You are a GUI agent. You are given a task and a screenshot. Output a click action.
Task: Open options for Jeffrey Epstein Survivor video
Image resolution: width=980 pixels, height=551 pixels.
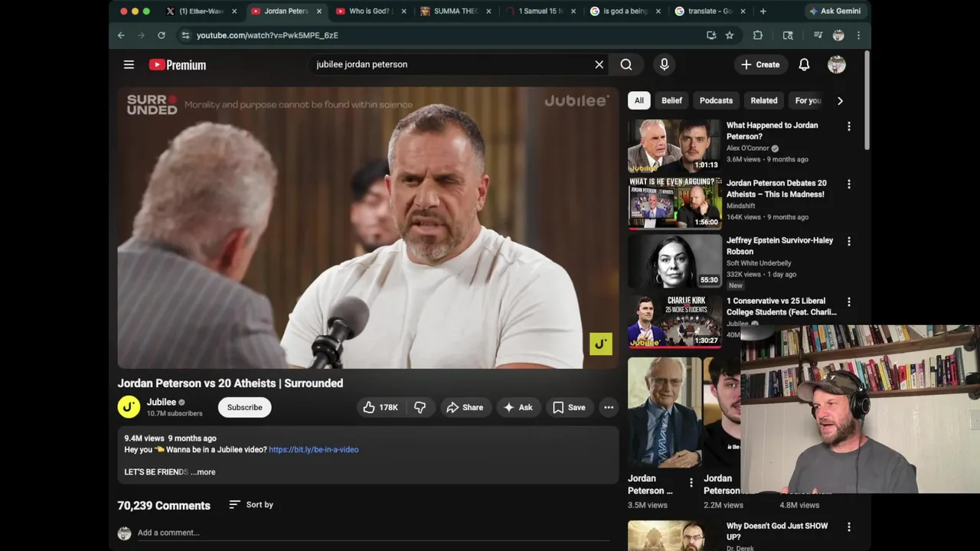[848, 241]
